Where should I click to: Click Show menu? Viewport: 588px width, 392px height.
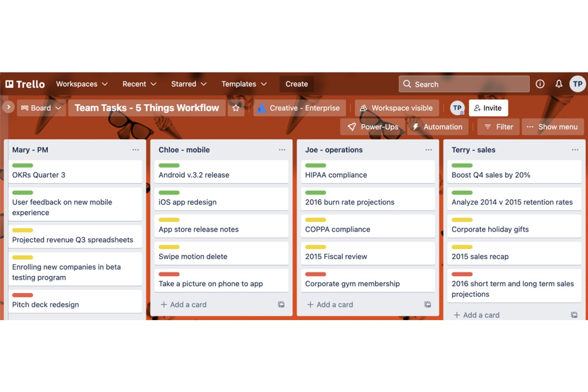point(553,127)
